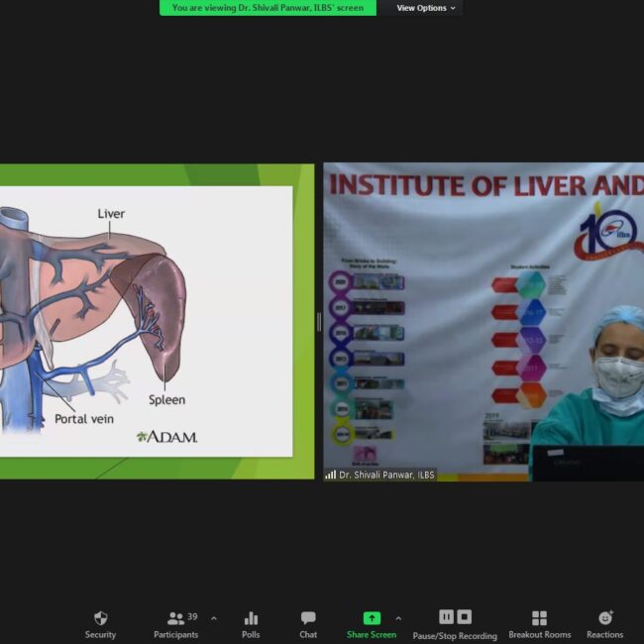Expand the arrow next to Share Screen
Screen dimensions: 644x644
click(x=398, y=618)
